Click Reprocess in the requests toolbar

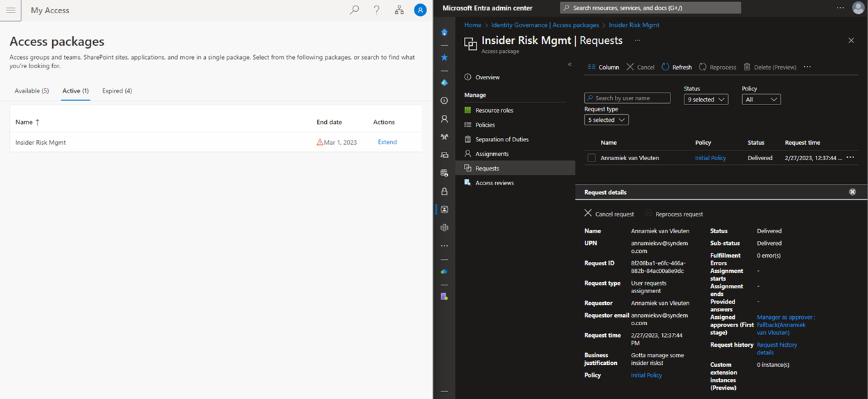tap(717, 67)
